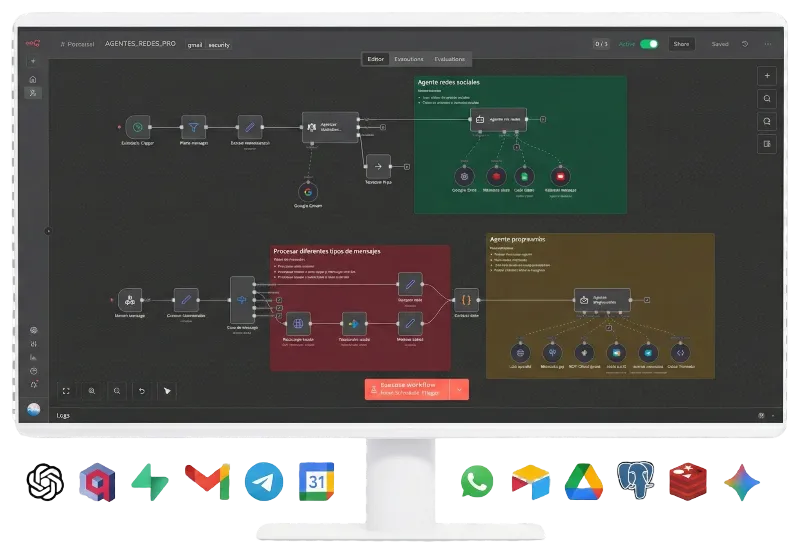This screenshot has height=556, width=796.
Task: Click the WhatsApp logo below the monitor
Action: (x=477, y=481)
